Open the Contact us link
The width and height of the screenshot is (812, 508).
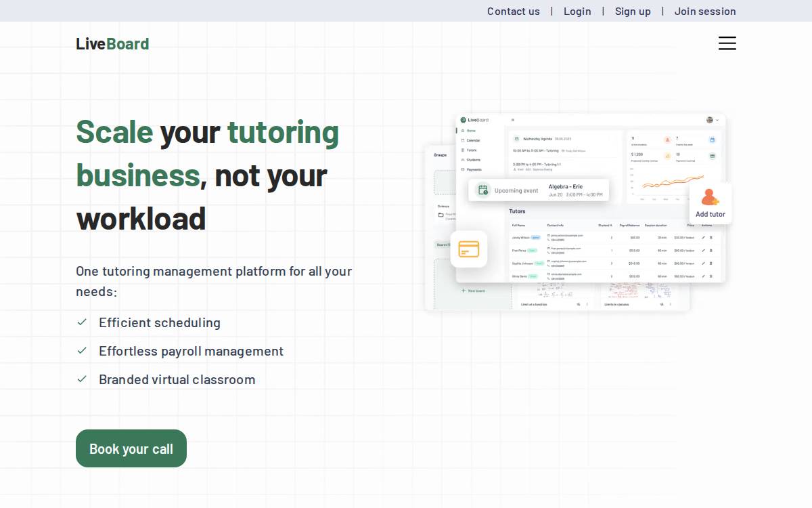[x=514, y=11]
